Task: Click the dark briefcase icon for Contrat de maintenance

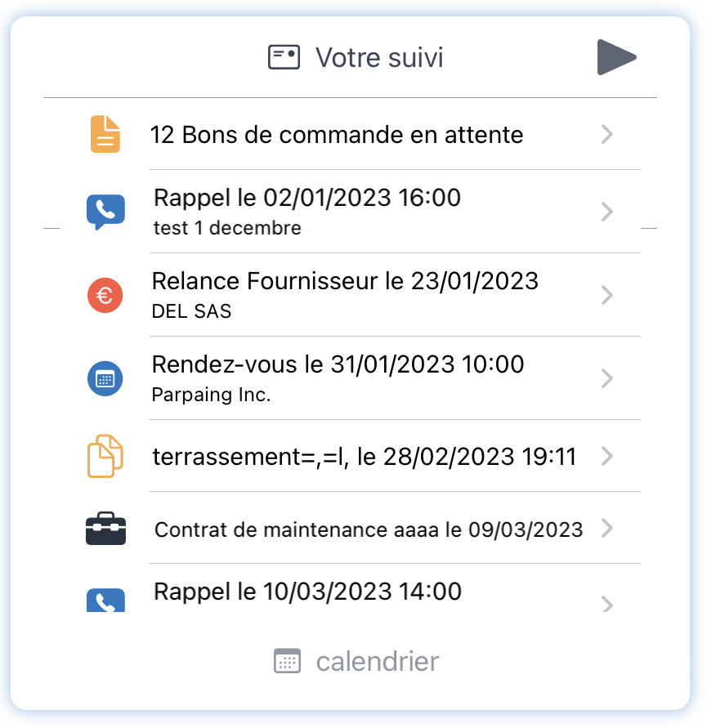Action: (106, 529)
